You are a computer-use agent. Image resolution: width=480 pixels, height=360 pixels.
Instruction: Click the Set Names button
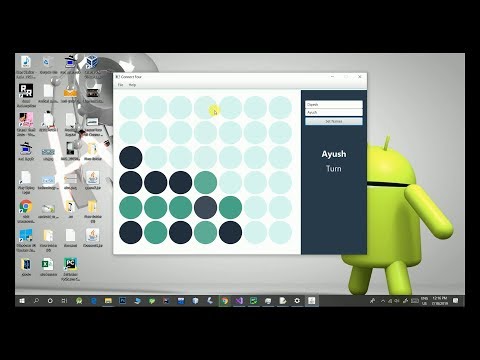click(x=334, y=121)
